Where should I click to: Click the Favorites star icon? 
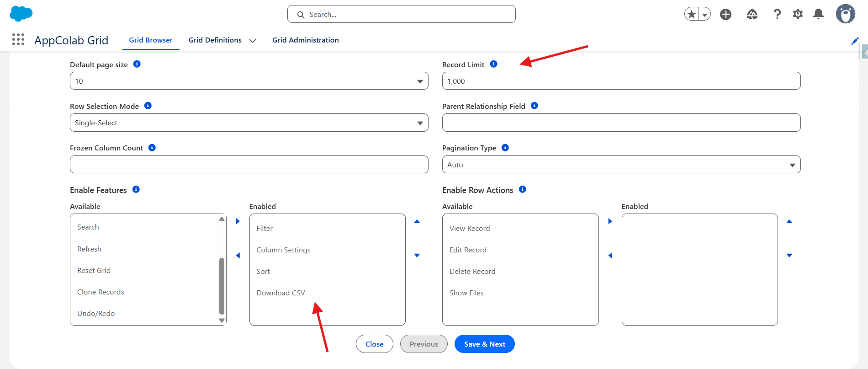[692, 15]
